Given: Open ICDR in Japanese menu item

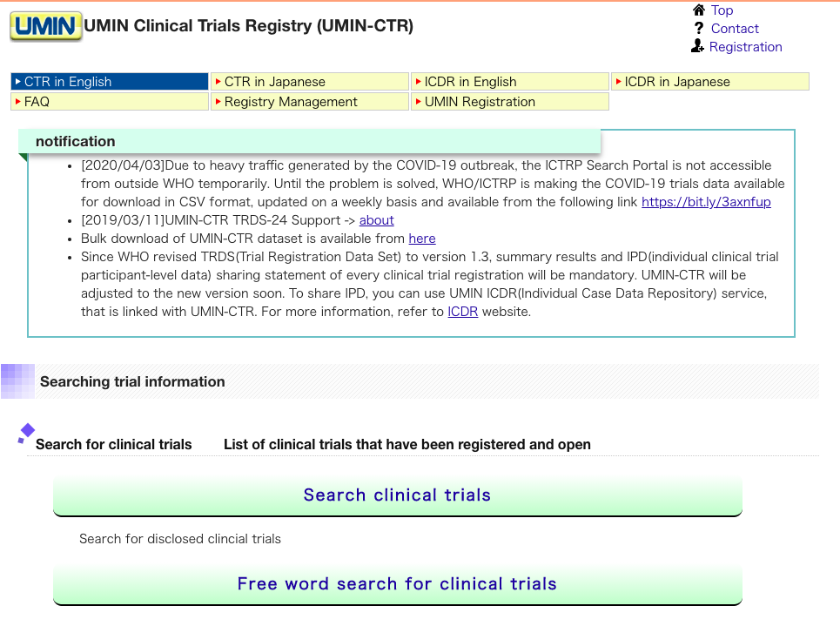Looking at the screenshot, I should (709, 82).
